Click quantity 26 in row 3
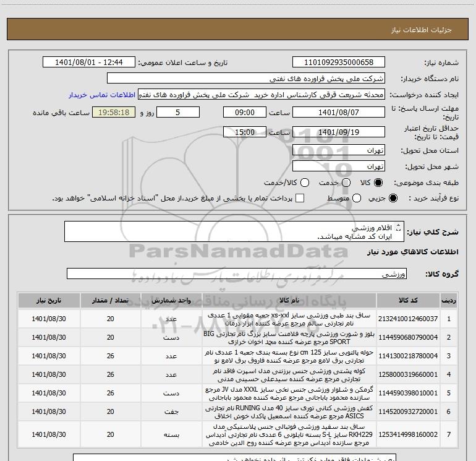Screen dimensions: 476x461 [110, 356]
